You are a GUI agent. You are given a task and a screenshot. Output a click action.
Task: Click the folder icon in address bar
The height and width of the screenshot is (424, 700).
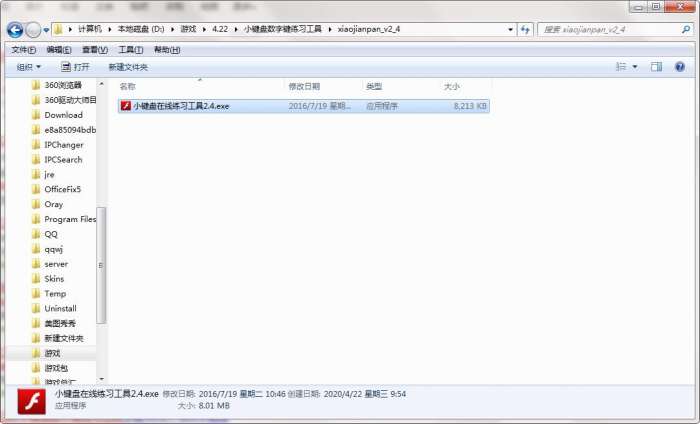(58, 29)
